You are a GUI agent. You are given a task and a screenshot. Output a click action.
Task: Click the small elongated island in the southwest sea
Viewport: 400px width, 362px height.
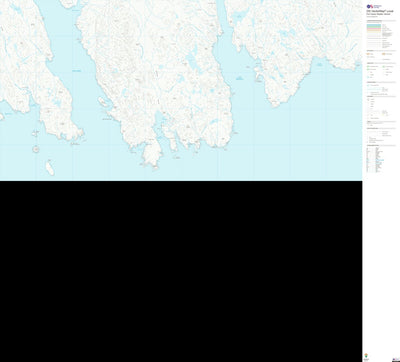tap(50, 168)
